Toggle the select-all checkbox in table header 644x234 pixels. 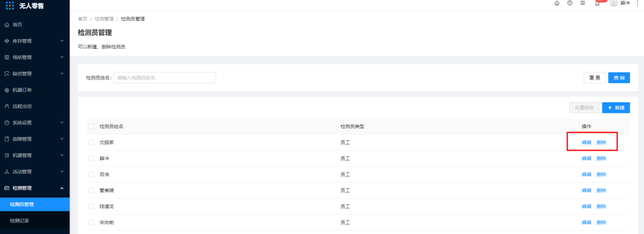(x=92, y=126)
